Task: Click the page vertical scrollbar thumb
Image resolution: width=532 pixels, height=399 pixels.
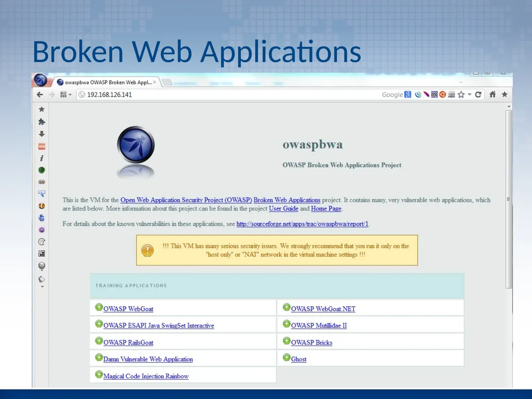Action: (508, 199)
